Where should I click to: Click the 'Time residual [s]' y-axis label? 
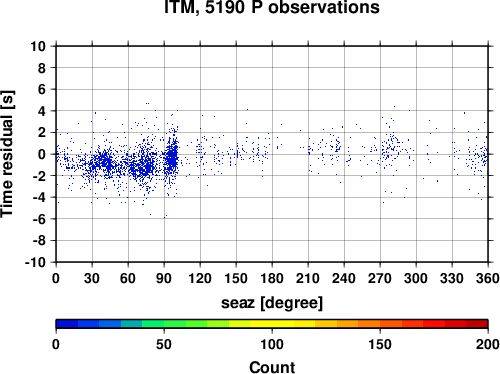coord(7,154)
